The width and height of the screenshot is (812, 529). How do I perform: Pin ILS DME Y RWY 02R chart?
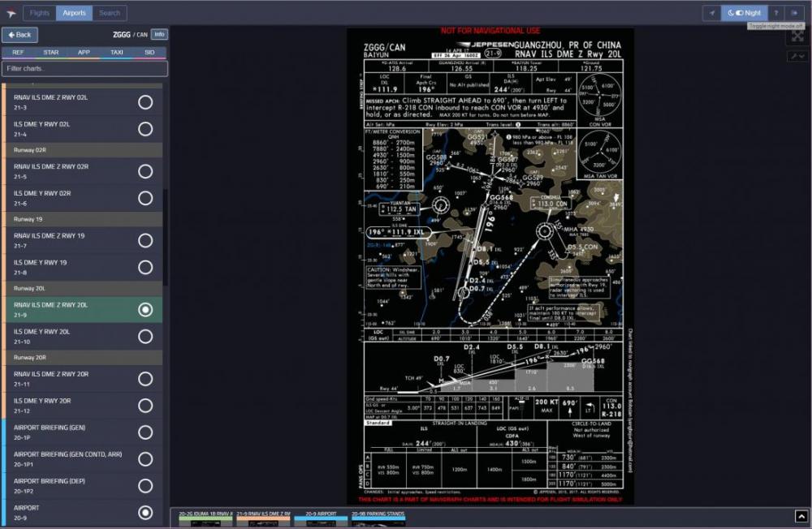(145, 198)
